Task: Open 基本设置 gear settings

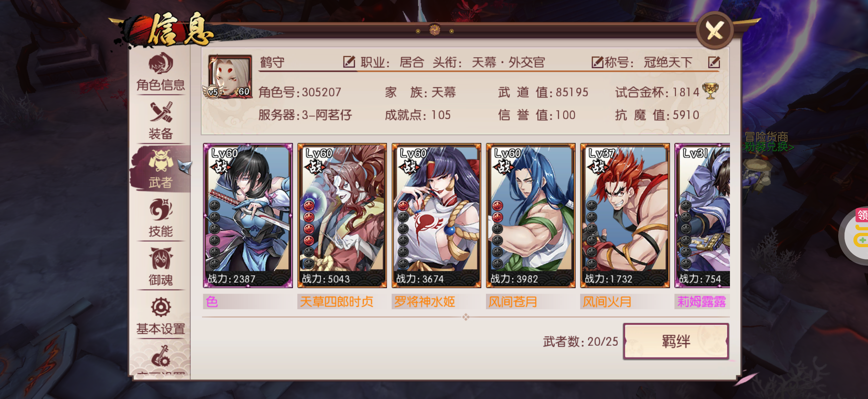Action: click(x=161, y=316)
